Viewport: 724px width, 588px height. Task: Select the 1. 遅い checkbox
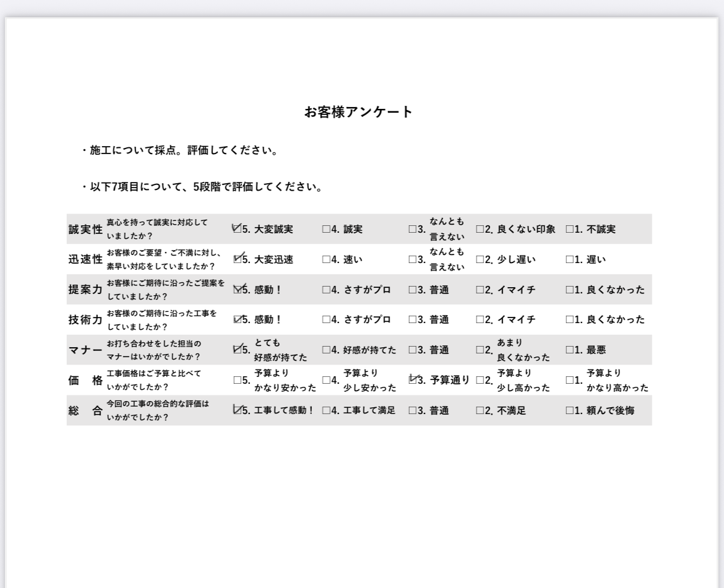click(x=570, y=259)
